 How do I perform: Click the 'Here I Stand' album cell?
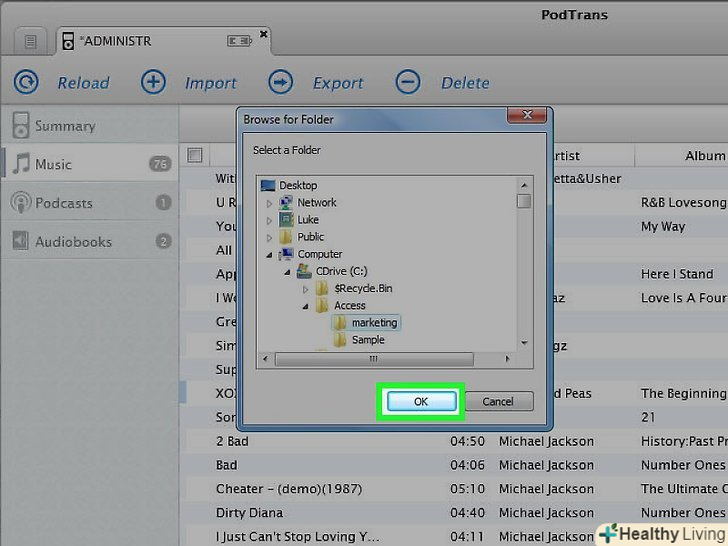click(677, 274)
